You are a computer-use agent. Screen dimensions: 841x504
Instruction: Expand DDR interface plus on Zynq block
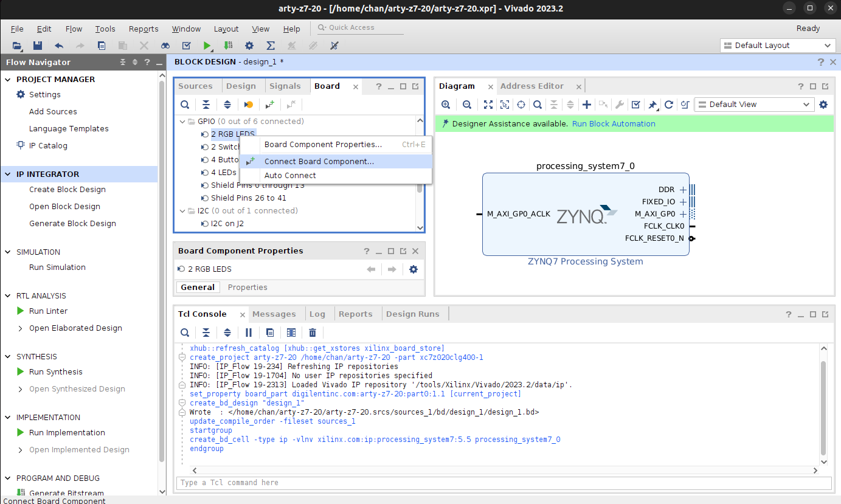coord(684,190)
